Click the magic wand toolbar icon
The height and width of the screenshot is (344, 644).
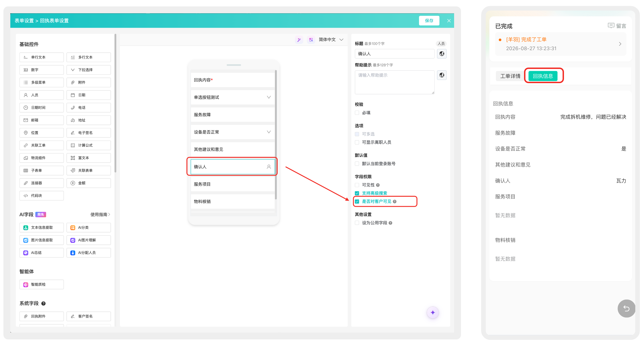(299, 40)
